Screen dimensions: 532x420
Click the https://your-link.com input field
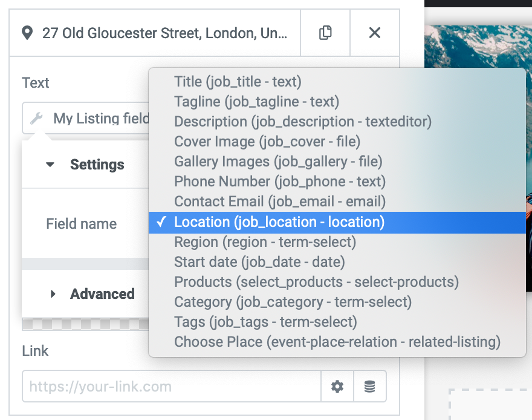click(171, 386)
